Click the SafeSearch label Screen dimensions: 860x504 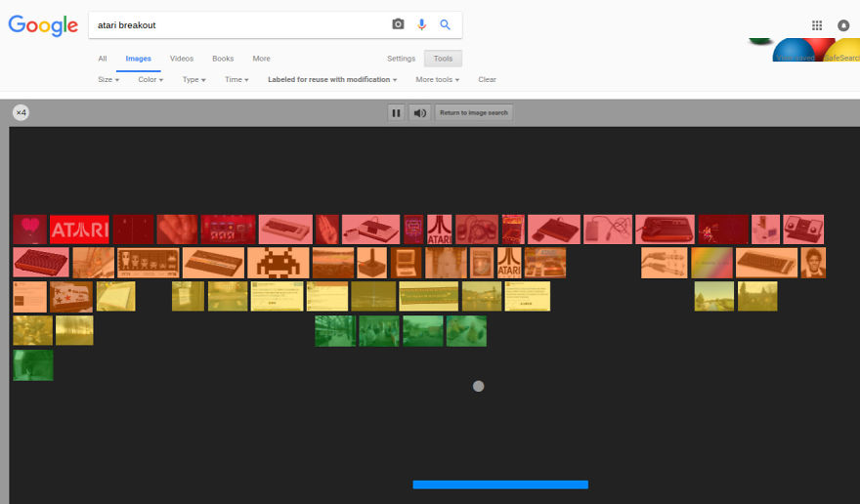(x=841, y=59)
